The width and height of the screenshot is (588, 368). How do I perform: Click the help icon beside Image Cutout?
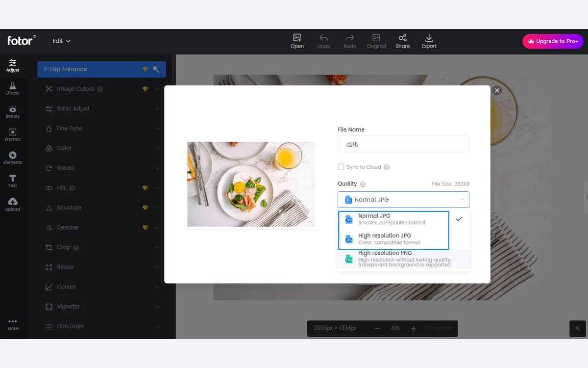100,89
